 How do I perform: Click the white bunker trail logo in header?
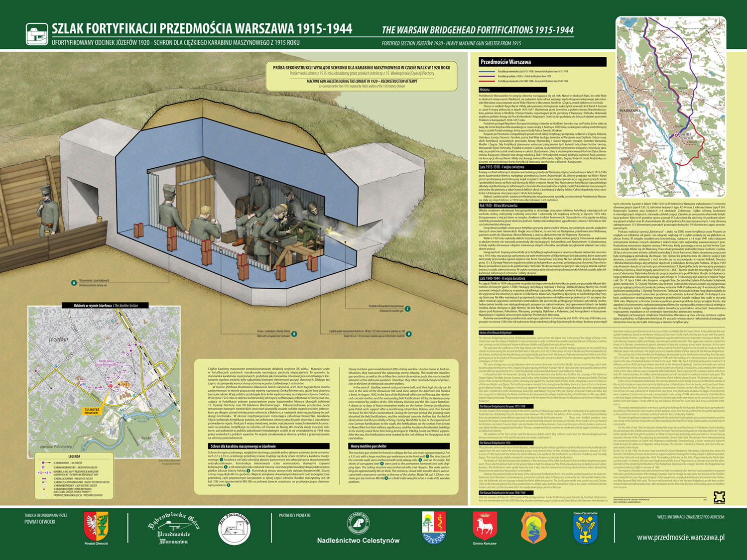37,33
